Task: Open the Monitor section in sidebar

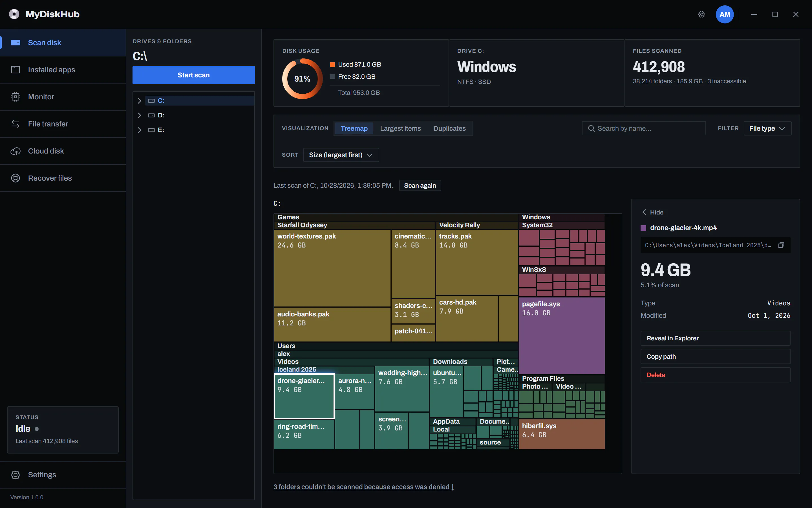Action: pyautogui.click(x=63, y=97)
